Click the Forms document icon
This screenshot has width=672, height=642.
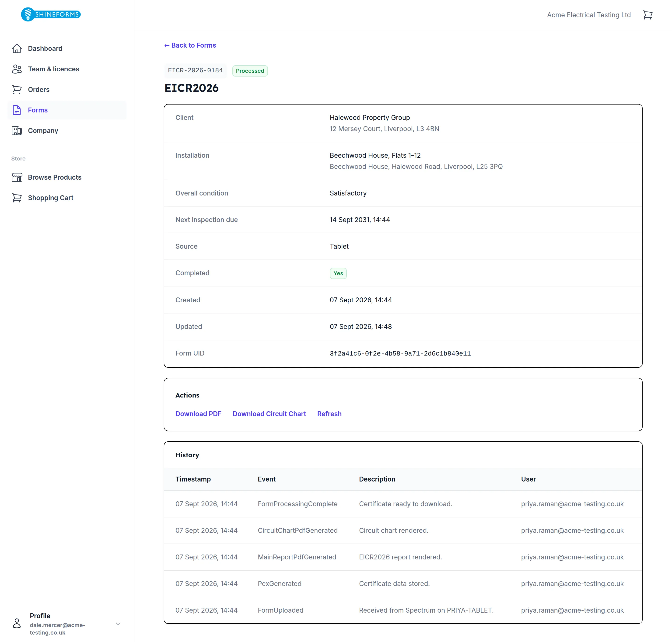click(17, 110)
